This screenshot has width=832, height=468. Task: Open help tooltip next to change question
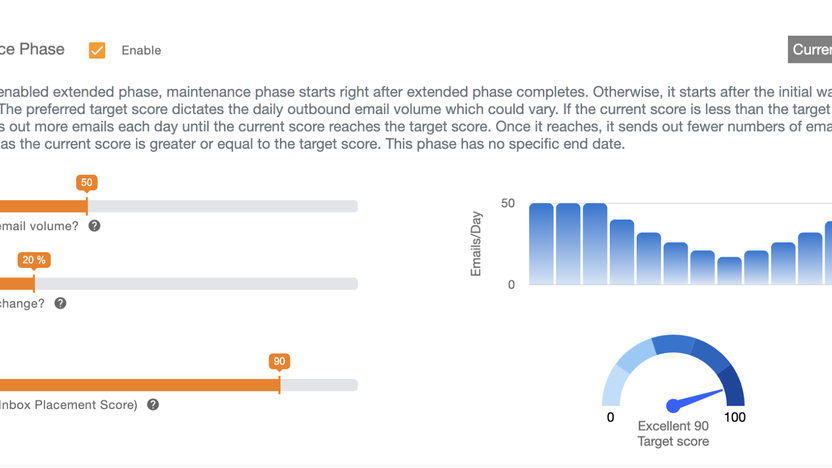click(60, 303)
